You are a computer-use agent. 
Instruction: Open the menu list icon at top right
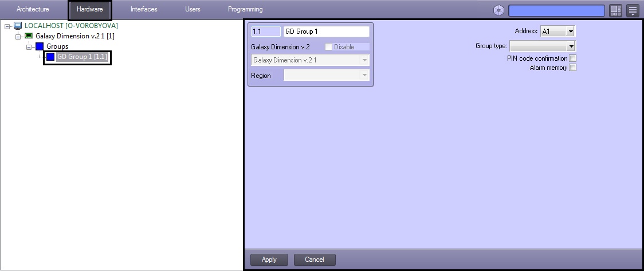tap(633, 10)
